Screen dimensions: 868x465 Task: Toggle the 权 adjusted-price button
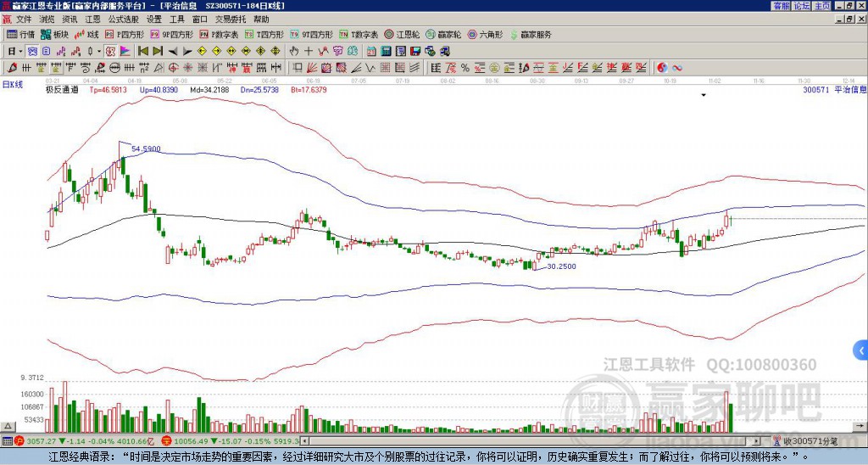110,52
